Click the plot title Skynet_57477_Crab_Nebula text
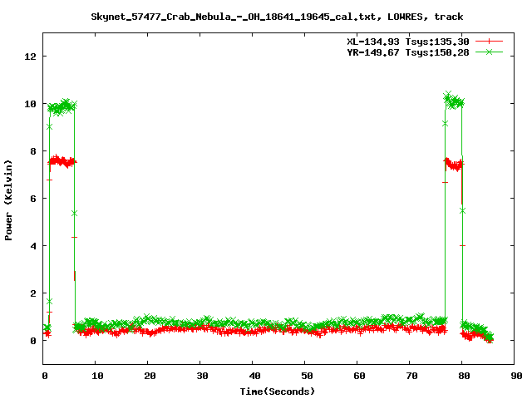 click(277, 17)
